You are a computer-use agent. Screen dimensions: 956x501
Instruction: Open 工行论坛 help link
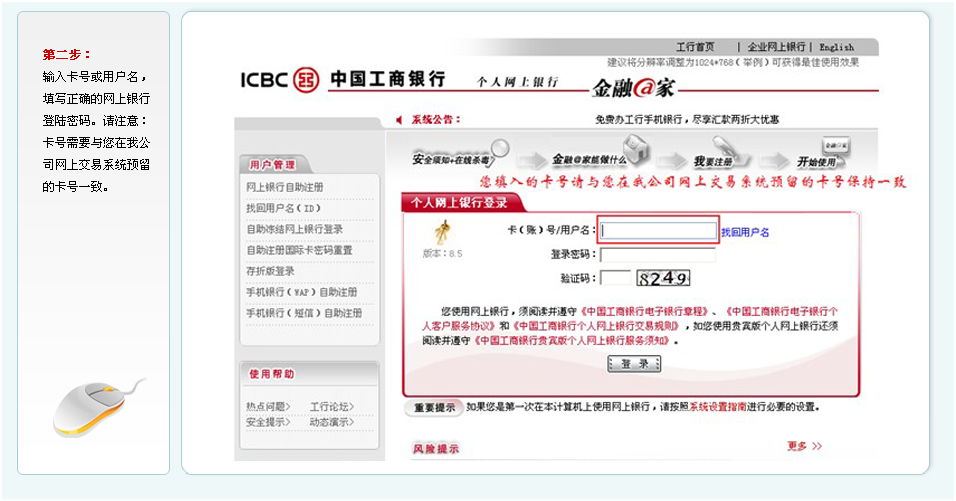(x=332, y=407)
